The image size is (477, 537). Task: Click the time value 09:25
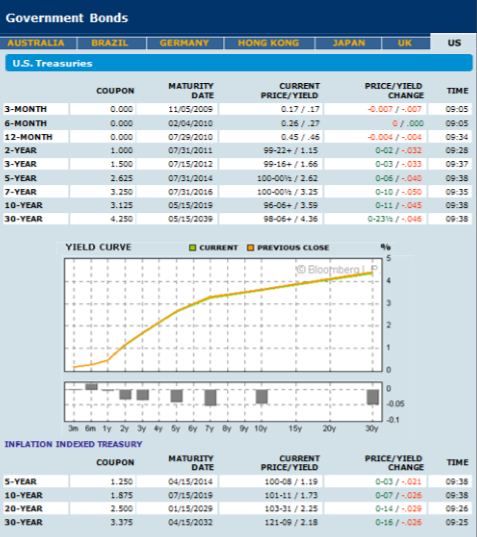click(x=457, y=522)
